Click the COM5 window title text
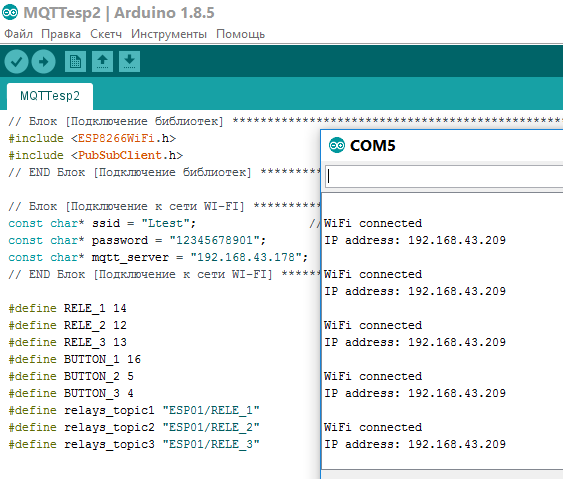Screen dimensions: 563x479 (x=373, y=145)
